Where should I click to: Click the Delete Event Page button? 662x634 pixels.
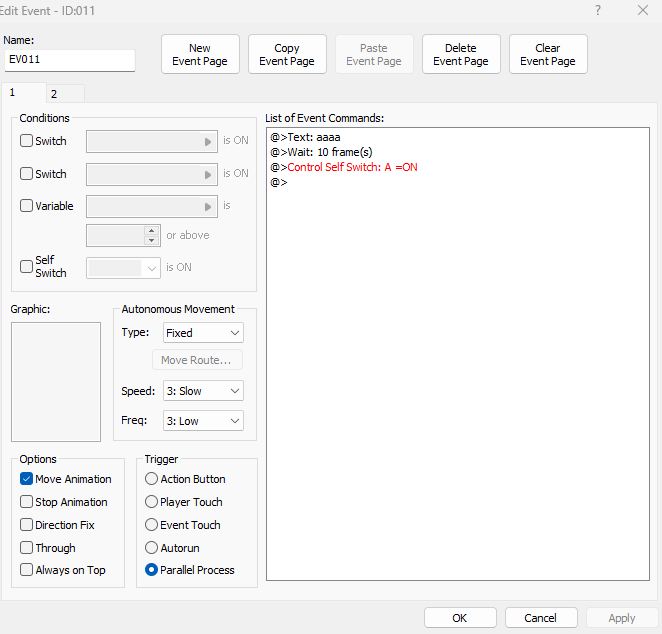[x=461, y=55]
